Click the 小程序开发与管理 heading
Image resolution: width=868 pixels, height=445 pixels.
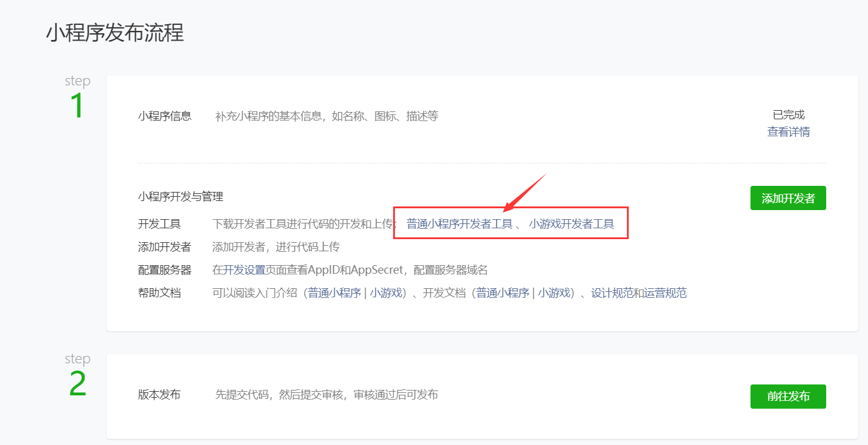click(x=181, y=197)
